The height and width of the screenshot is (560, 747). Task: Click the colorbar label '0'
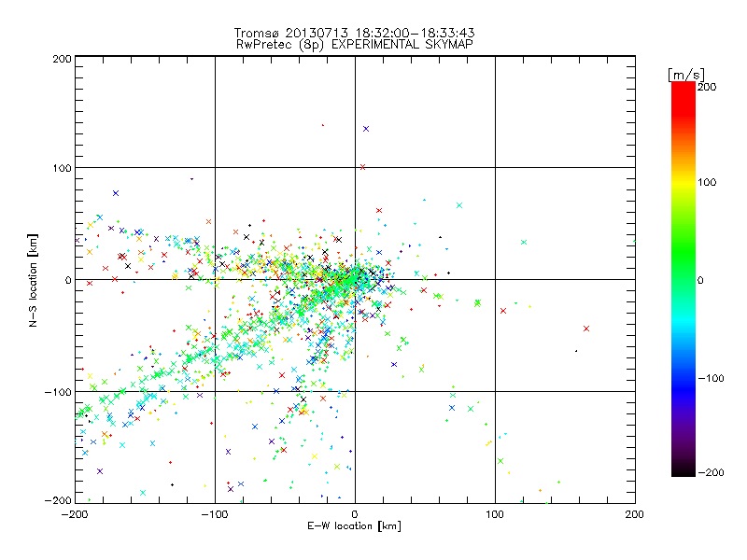pos(700,280)
